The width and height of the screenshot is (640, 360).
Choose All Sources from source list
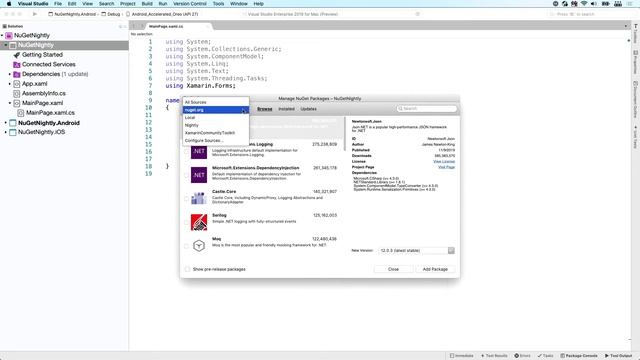tap(216, 102)
